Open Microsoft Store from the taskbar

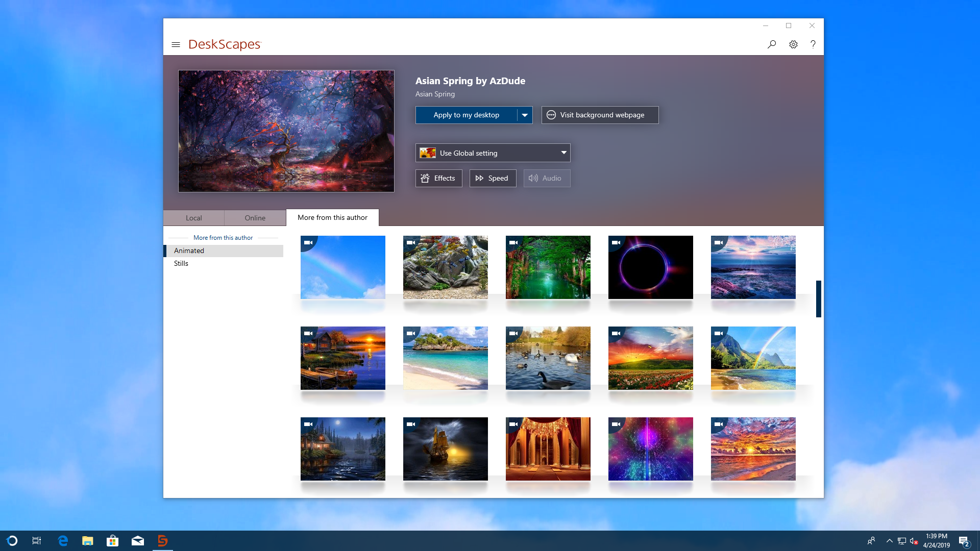coord(113,541)
